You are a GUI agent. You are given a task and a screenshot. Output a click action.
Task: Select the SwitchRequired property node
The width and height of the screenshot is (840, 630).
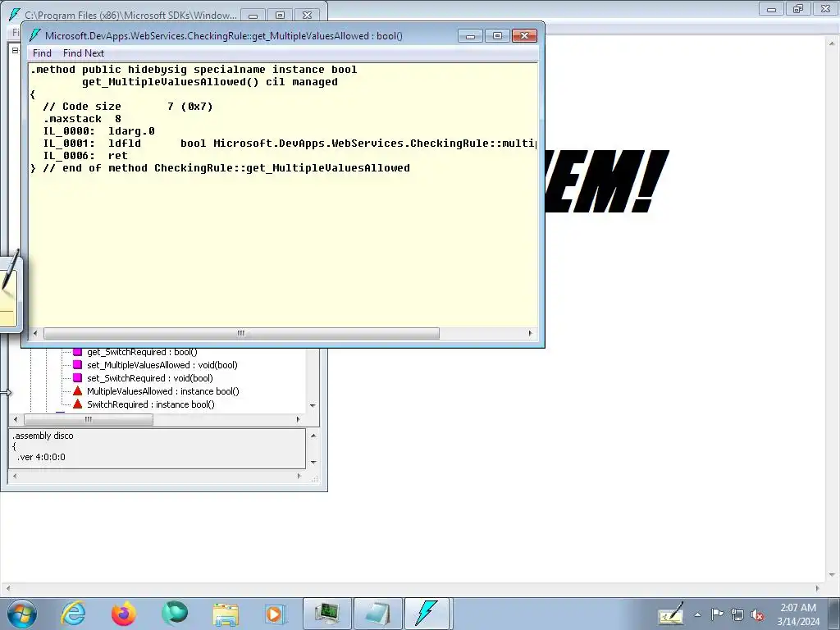151,404
